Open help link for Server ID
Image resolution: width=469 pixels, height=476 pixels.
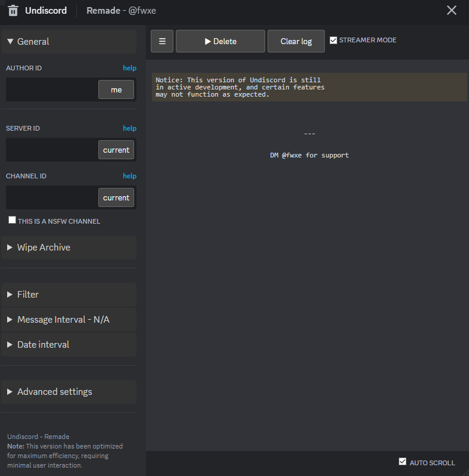tap(129, 128)
